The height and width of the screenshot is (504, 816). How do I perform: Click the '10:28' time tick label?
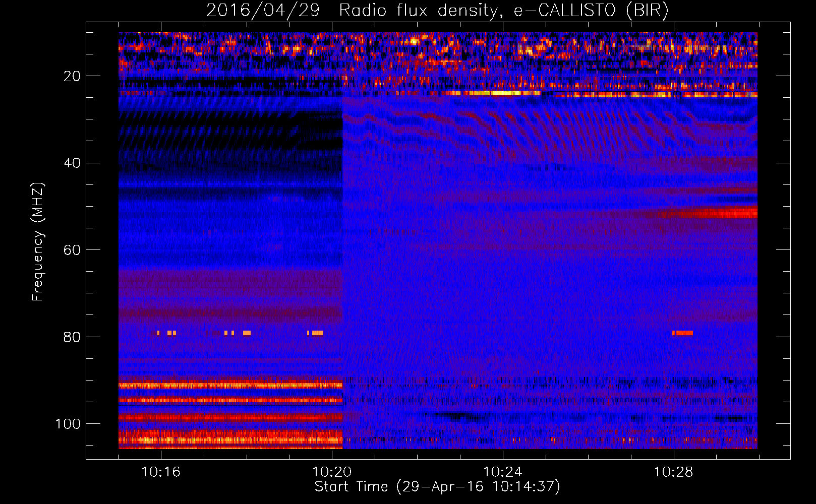(x=674, y=472)
